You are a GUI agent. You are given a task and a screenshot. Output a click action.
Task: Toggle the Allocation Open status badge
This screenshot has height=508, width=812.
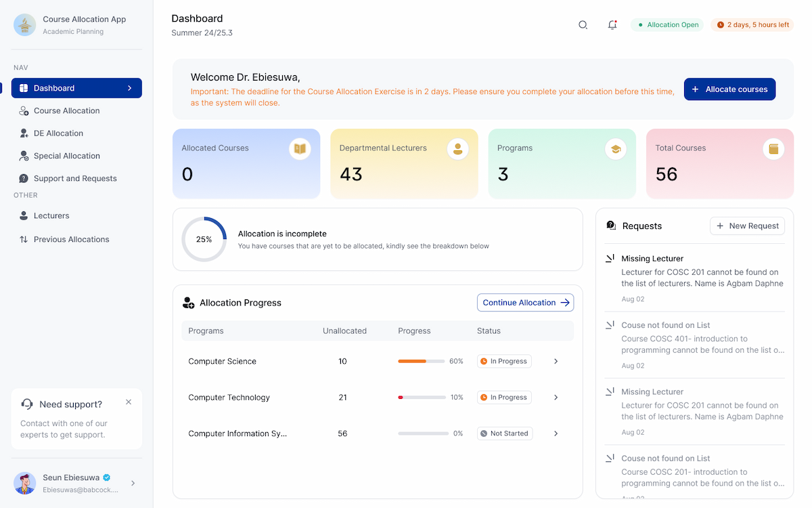click(x=667, y=24)
